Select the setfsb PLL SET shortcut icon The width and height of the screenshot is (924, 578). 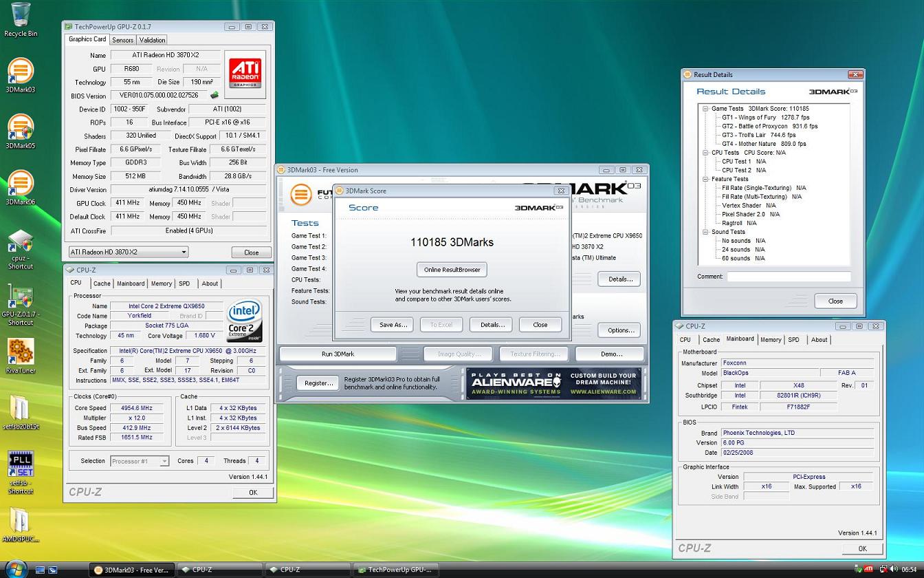pyautogui.click(x=21, y=472)
